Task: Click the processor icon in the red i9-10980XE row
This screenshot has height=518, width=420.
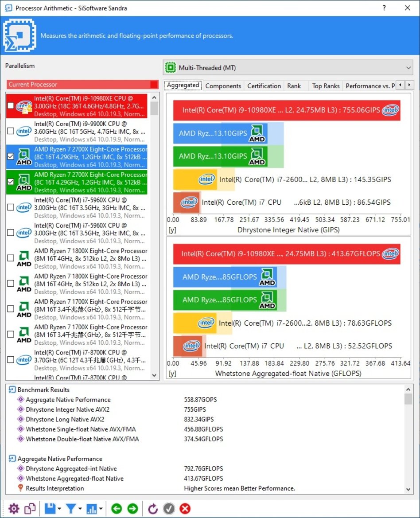Action: [24, 106]
